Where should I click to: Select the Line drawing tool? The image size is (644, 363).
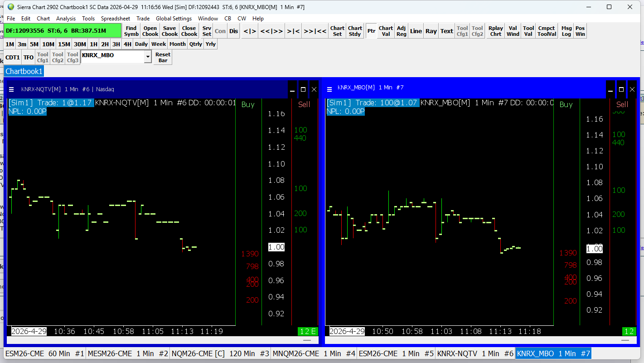click(x=416, y=31)
